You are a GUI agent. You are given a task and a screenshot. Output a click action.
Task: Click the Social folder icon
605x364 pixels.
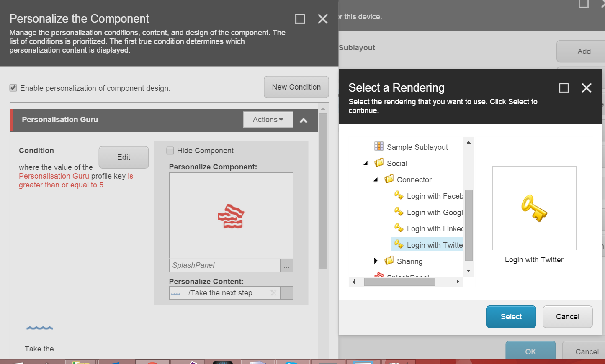tap(379, 163)
